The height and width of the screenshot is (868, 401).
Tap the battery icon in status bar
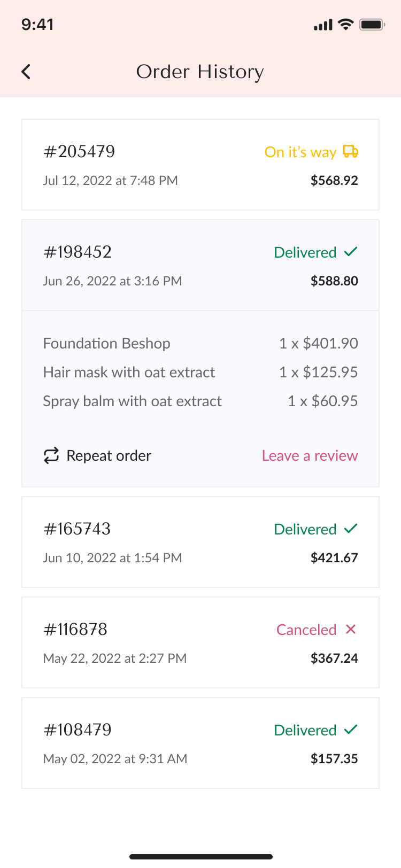pyautogui.click(x=372, y=25)
